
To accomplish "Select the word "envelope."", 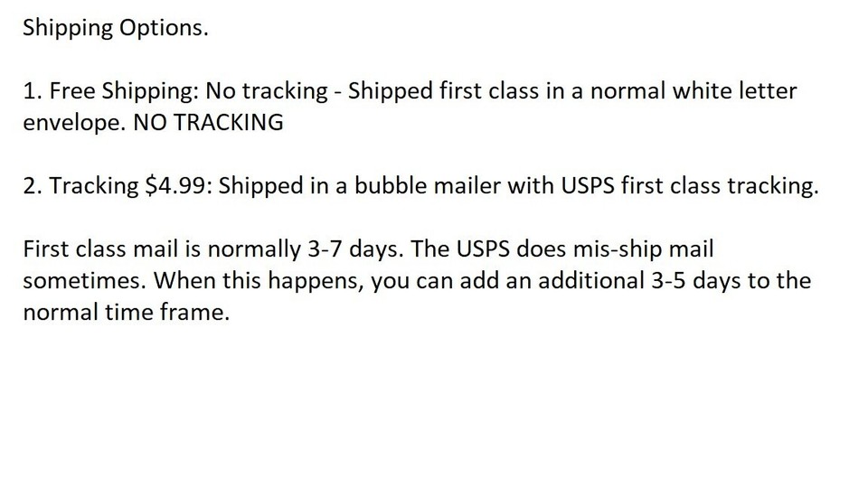I will [74, 122].
